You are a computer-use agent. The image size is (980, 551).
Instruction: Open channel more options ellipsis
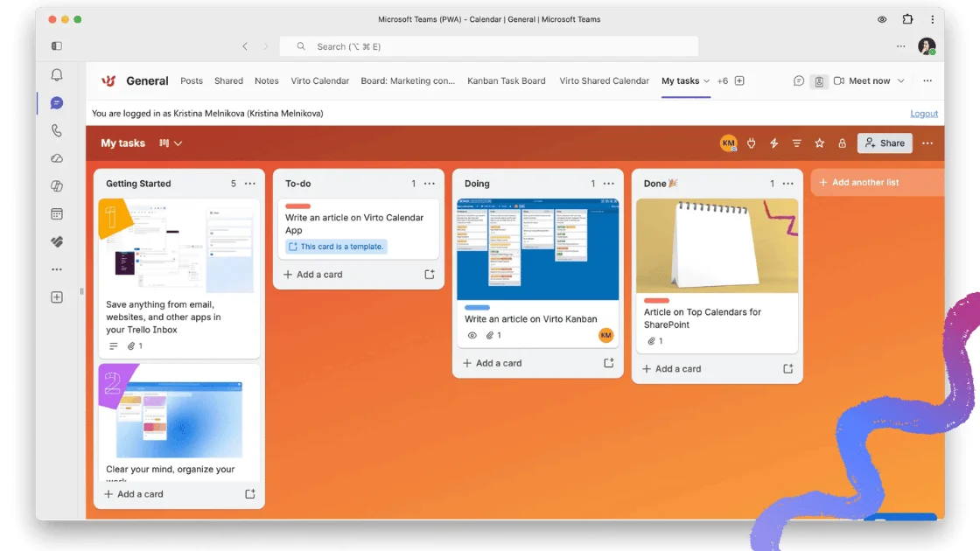tap(927, 80)
